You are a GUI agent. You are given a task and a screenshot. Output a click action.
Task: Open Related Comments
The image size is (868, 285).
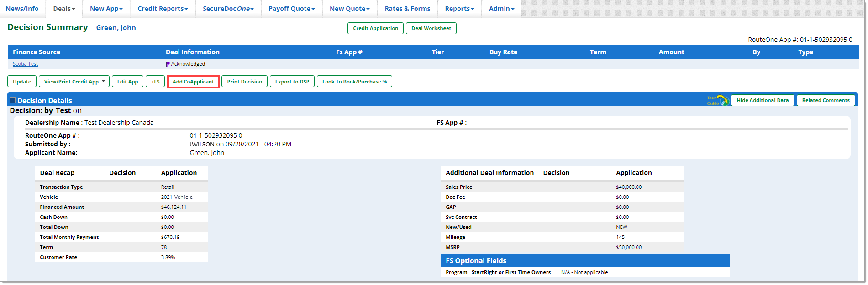tap(826, 100)
